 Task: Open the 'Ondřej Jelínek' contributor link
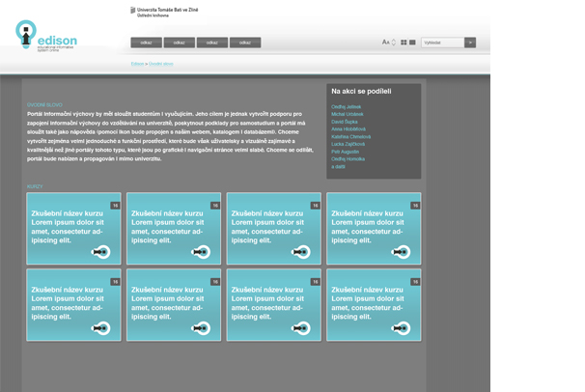346,107
